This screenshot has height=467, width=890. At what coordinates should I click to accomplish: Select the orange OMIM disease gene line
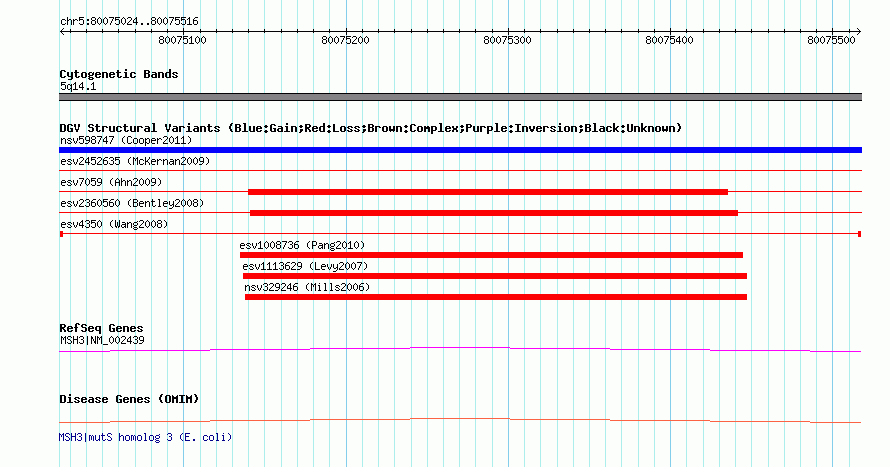[460, 420]
